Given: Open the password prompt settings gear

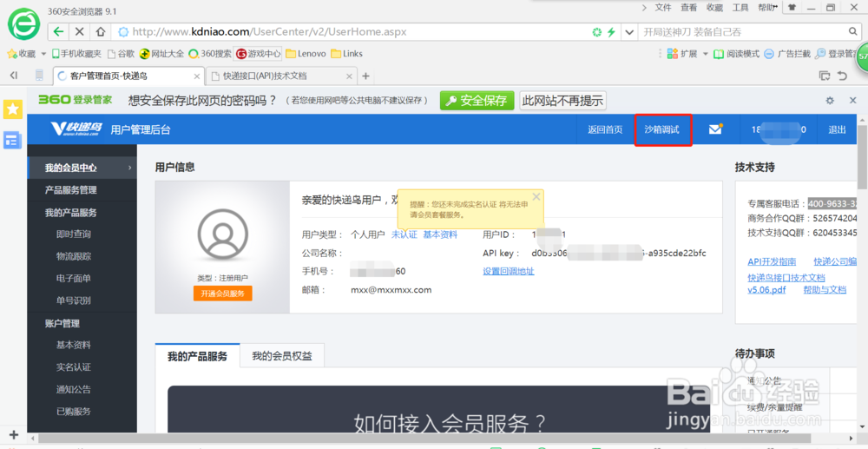Looking at the screenshot, I should [830, 100].
